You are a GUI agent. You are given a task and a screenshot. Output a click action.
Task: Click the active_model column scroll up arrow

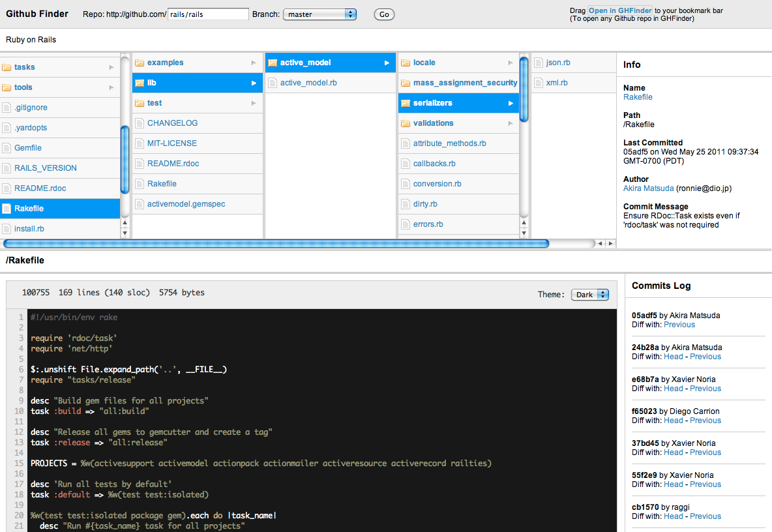pos(524,223)
